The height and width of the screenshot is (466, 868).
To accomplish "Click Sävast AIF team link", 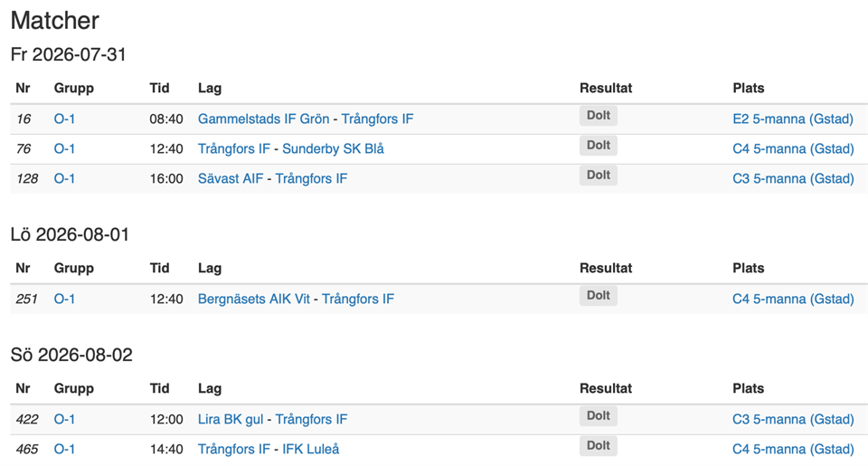I will coord(231,179).
